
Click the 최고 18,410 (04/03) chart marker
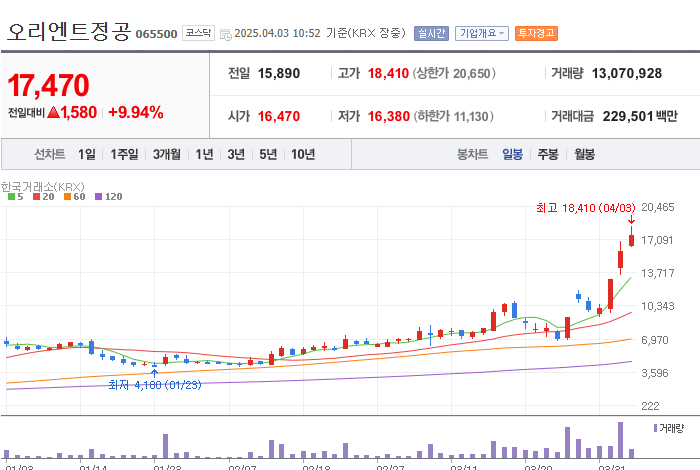point(585,208)
